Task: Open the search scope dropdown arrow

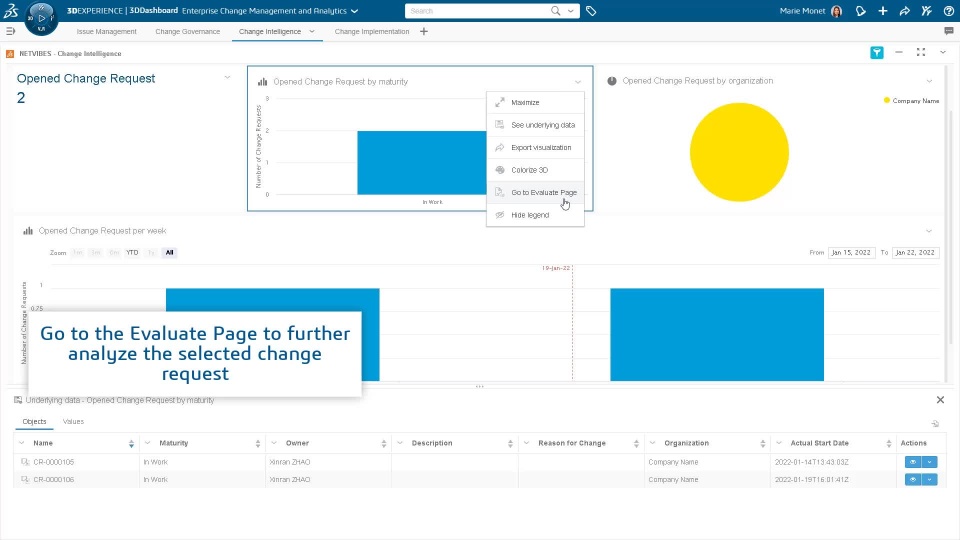Action: (x=571, y=11)
